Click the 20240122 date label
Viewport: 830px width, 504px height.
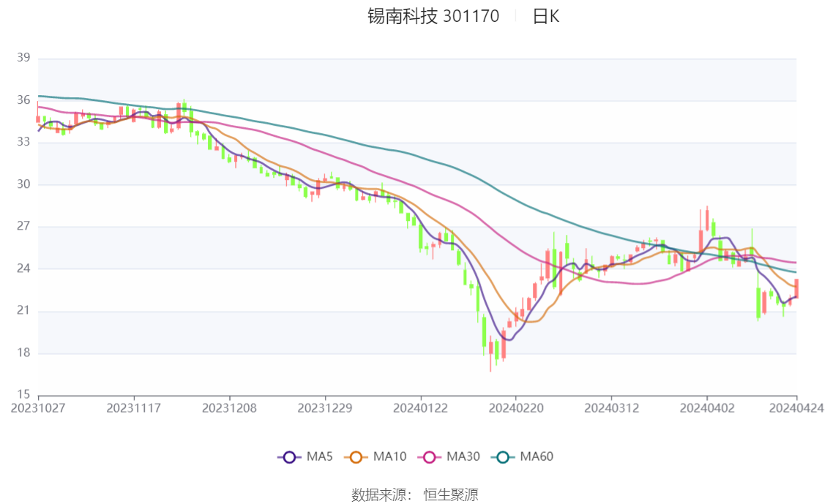point(420,408)
